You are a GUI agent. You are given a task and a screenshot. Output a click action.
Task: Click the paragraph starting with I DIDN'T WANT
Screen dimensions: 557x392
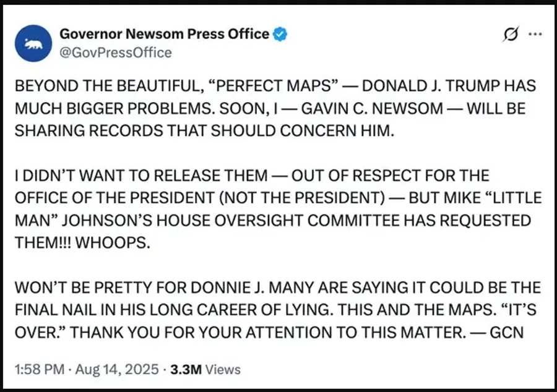[x=278, y=209]
